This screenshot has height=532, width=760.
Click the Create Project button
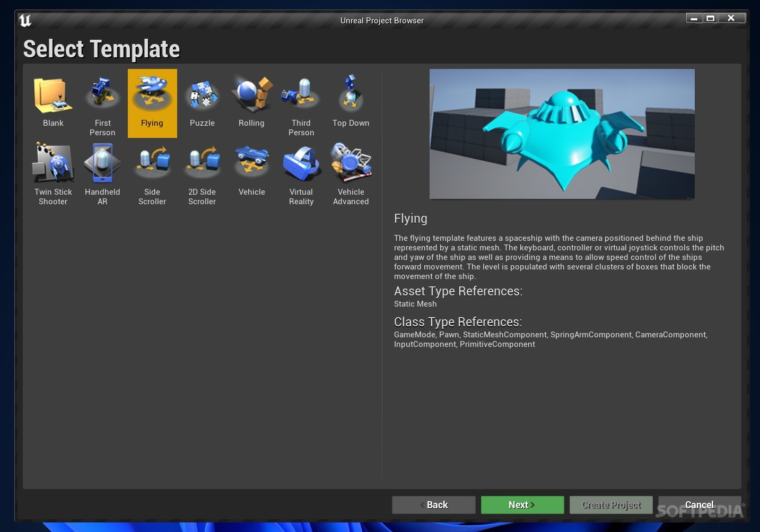tap(611, 505)
